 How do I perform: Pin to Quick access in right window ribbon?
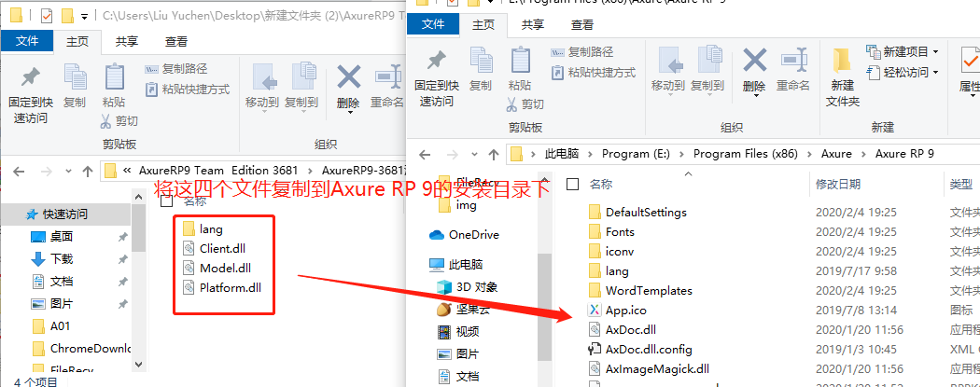(x=436, y=78)
